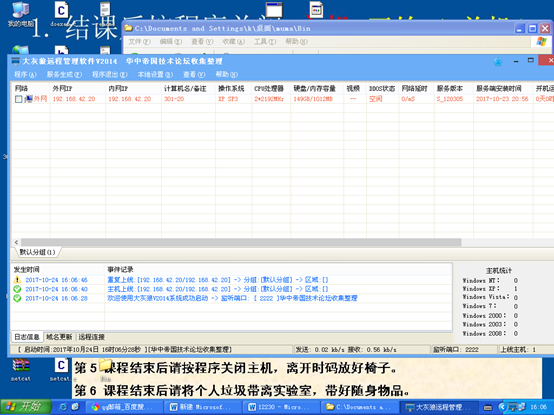The image size is (554, 415).
Task: Open the 服务生成(F) menu
Action: (x=64, y=75)
